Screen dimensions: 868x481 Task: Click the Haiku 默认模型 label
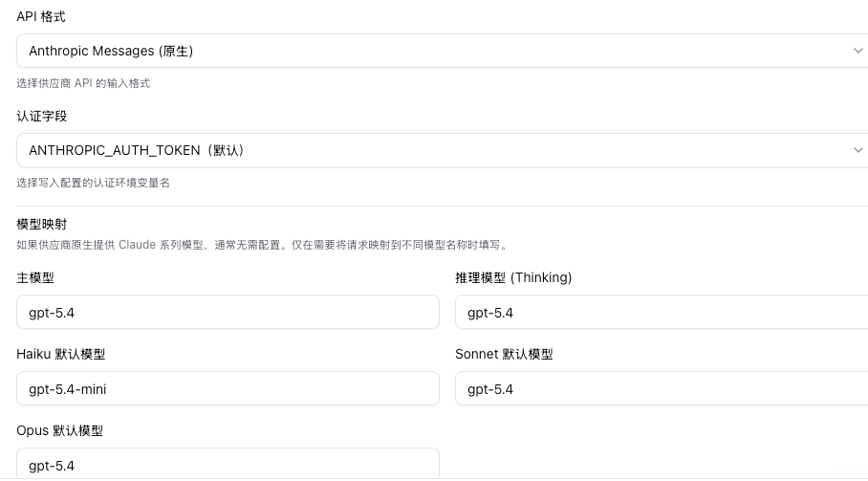point(61,354)
